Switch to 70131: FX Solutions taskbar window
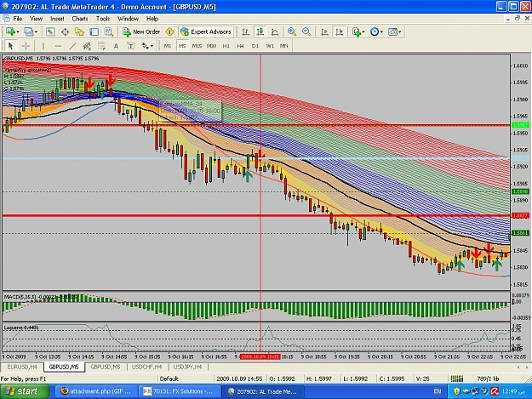 [x=179, y=391]
